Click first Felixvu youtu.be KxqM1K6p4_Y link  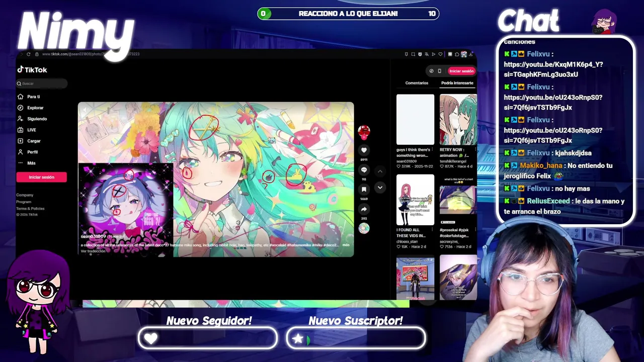(x=553, y=69)
